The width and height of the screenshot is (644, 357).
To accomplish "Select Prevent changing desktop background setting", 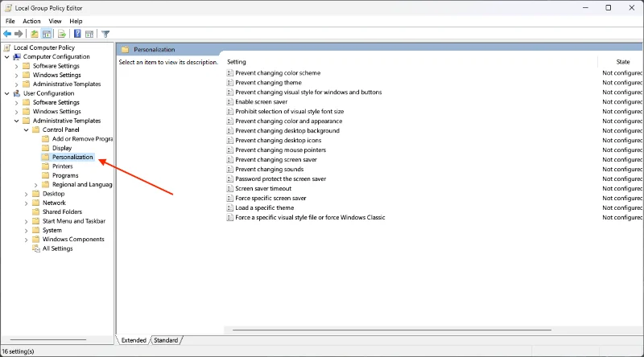I will (287, 131).
